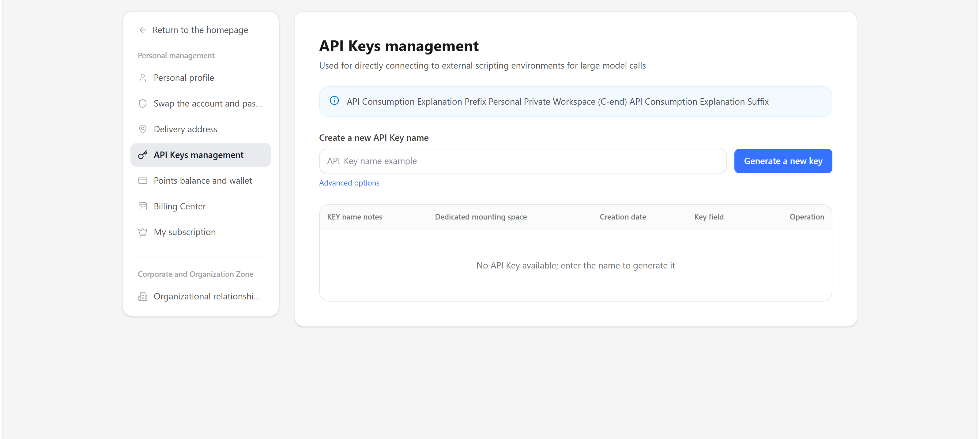Click the info icon in the API consumption banner
Image resolution: width=980 pixels, height=439 pixels.
334,101
